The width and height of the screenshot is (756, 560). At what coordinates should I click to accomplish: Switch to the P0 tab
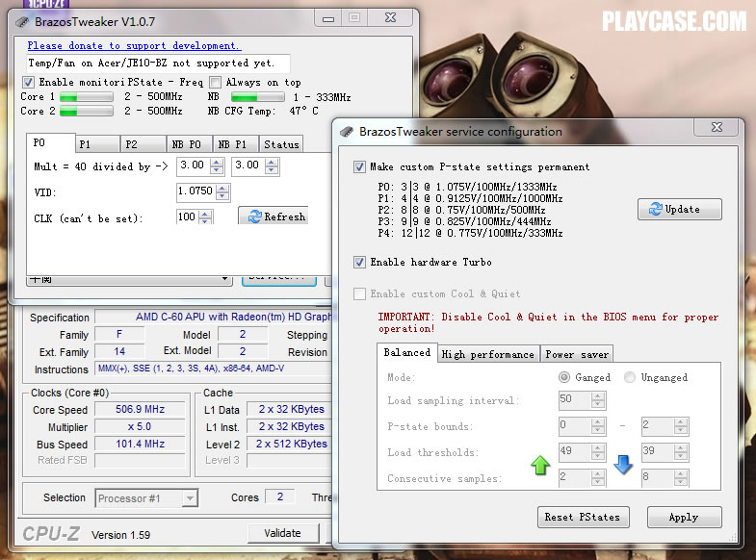click(51, 143)
